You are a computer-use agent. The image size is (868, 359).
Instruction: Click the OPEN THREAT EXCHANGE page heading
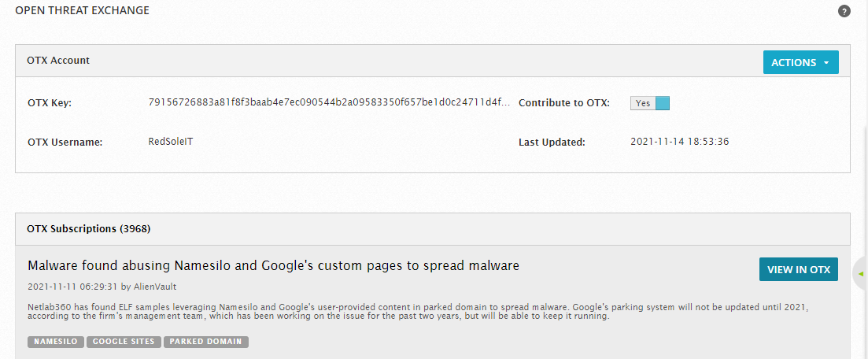[82, 10]
